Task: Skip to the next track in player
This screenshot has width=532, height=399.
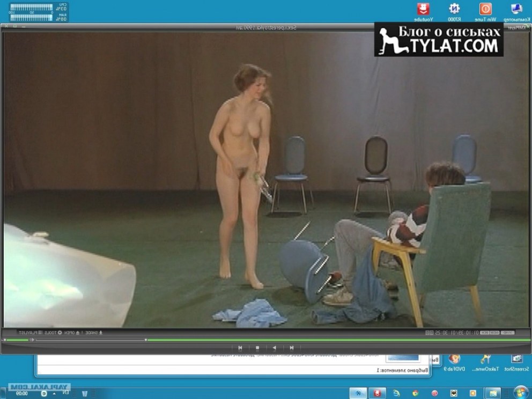Action: [240, 348]
